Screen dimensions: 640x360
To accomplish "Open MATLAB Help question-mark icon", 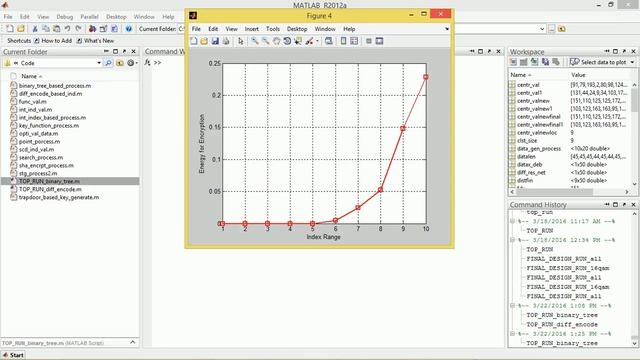I will pyautogui.click(x=129, y=29).
